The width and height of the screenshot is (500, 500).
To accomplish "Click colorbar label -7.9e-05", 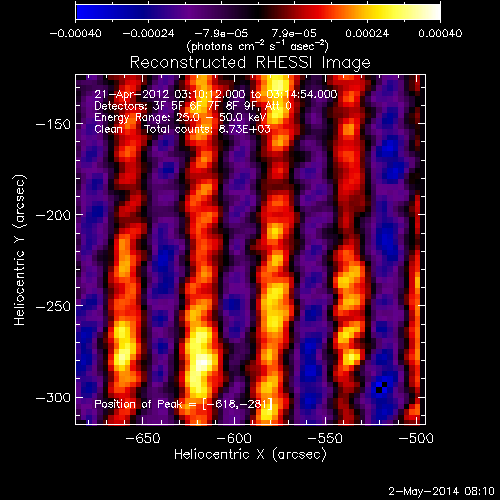I will pos(221,33).
